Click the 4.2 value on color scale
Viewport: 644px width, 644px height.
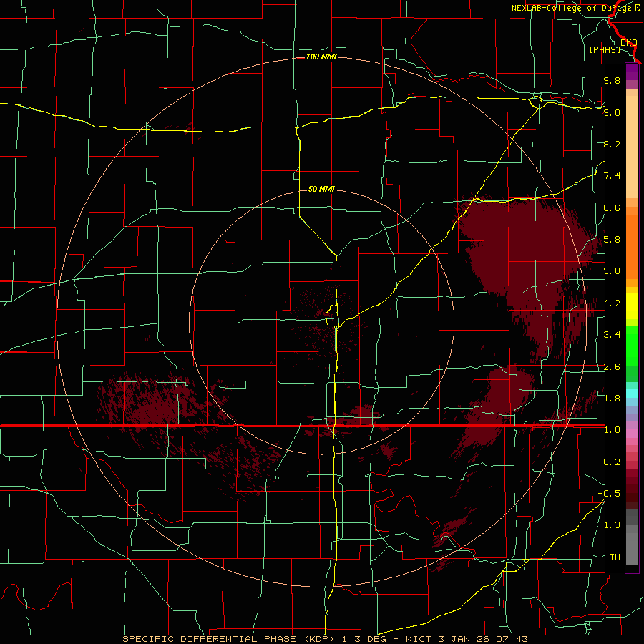tap(612, 303)
